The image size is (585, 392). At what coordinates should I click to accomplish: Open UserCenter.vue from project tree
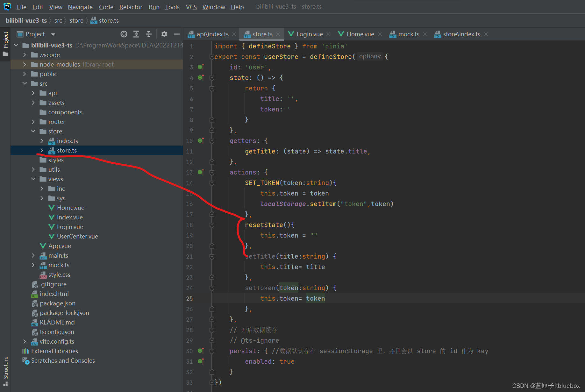pyautogui.click(x=77, y=236)
